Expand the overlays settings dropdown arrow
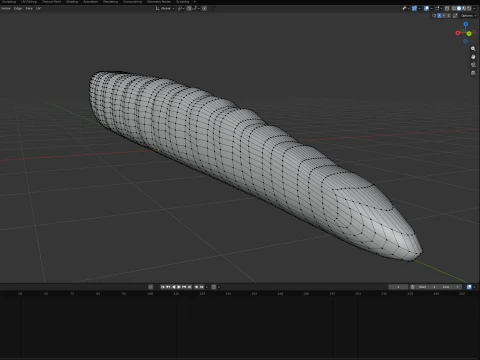 [x=432, y=8]
